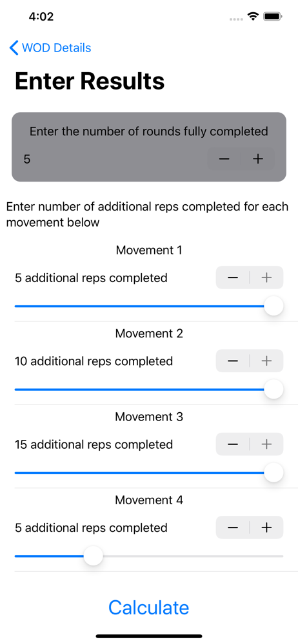Go back via the WOD Details link

[x=56, y=48]
